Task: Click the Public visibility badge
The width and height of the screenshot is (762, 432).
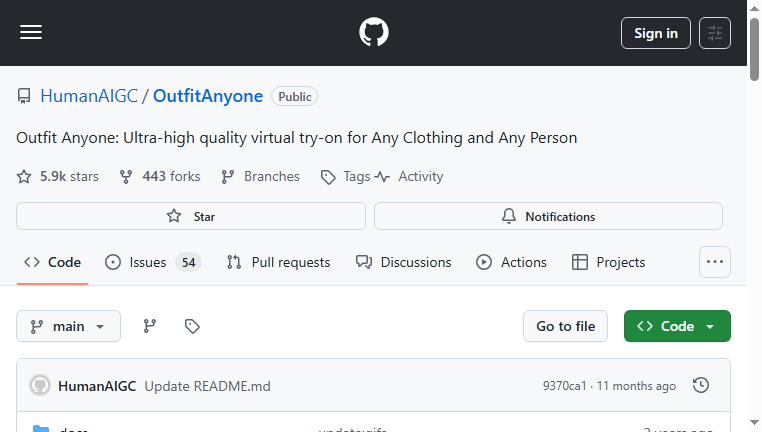Action: pyautogui.click(x=294, y=97)
